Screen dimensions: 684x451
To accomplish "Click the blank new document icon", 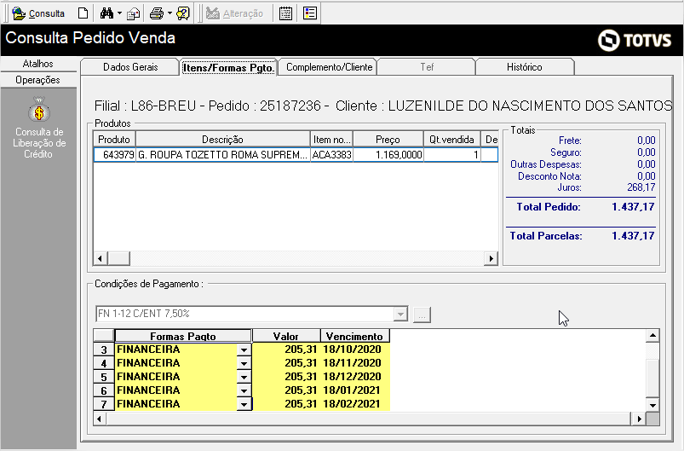I will (83, 14).
